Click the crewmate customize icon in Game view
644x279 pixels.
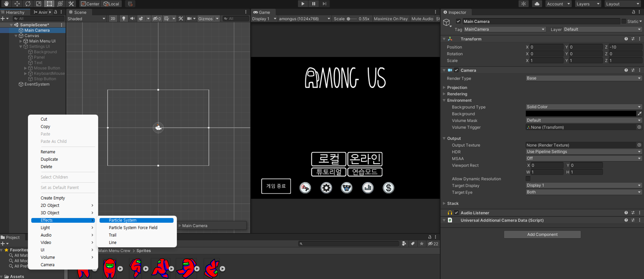(x=347, y=188)
